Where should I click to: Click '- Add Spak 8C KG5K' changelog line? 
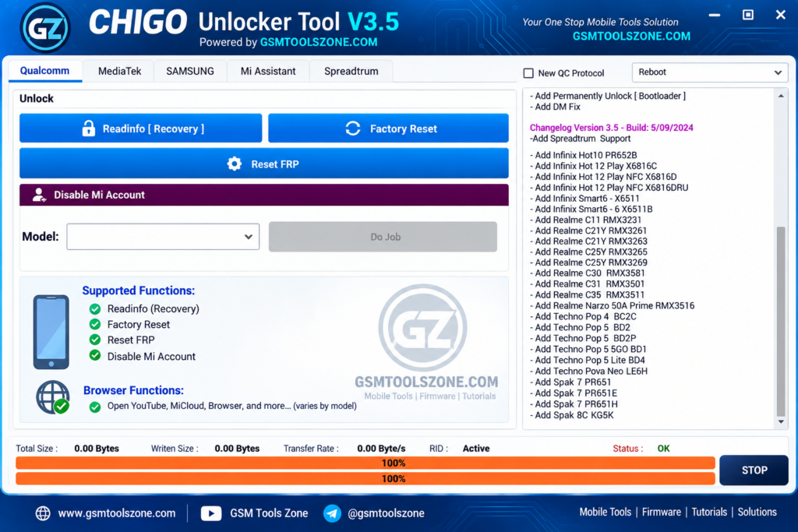point(571,415)
